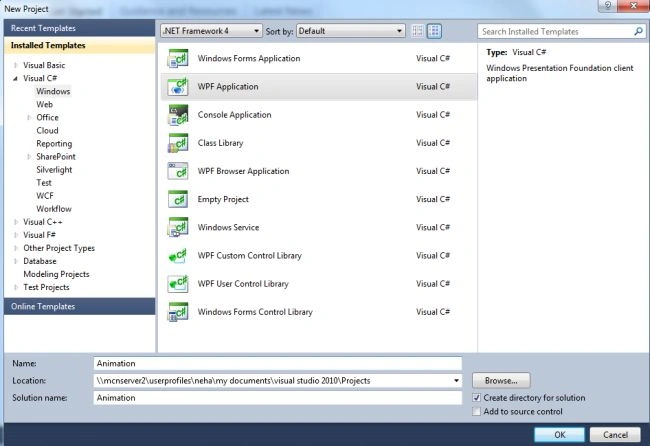The width and height of the screenshot is (650, 446).
Task: Click in the Solution name field
Action: 277,398
